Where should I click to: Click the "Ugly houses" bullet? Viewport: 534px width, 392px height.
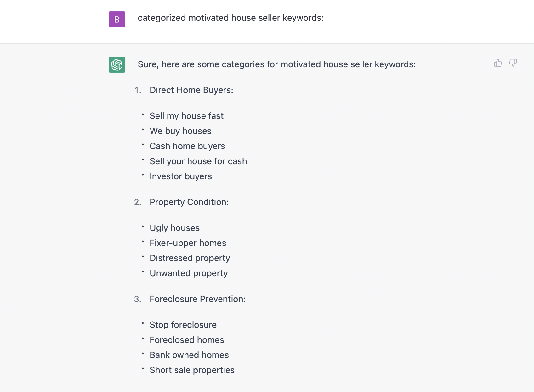click(174, 228)
